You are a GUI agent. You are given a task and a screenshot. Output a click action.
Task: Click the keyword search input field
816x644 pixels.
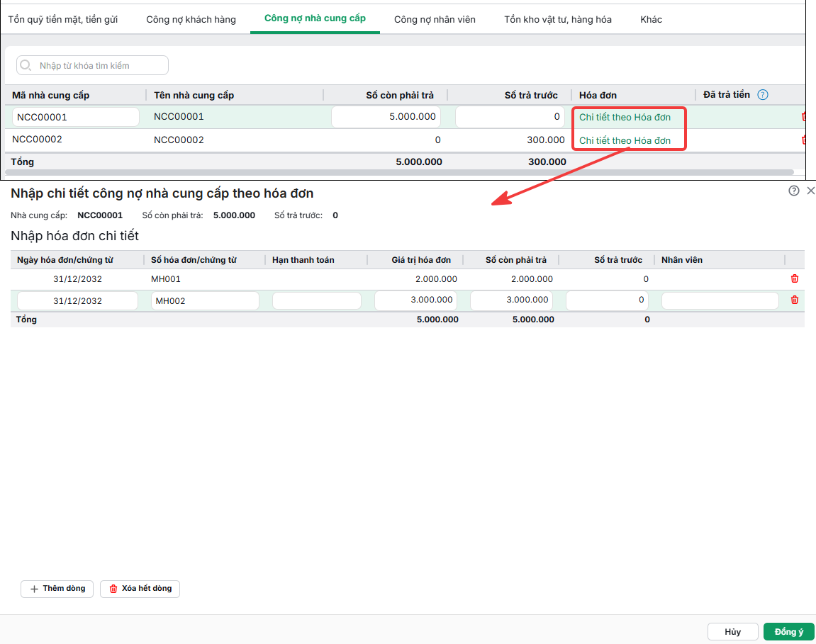coord(93,66)
